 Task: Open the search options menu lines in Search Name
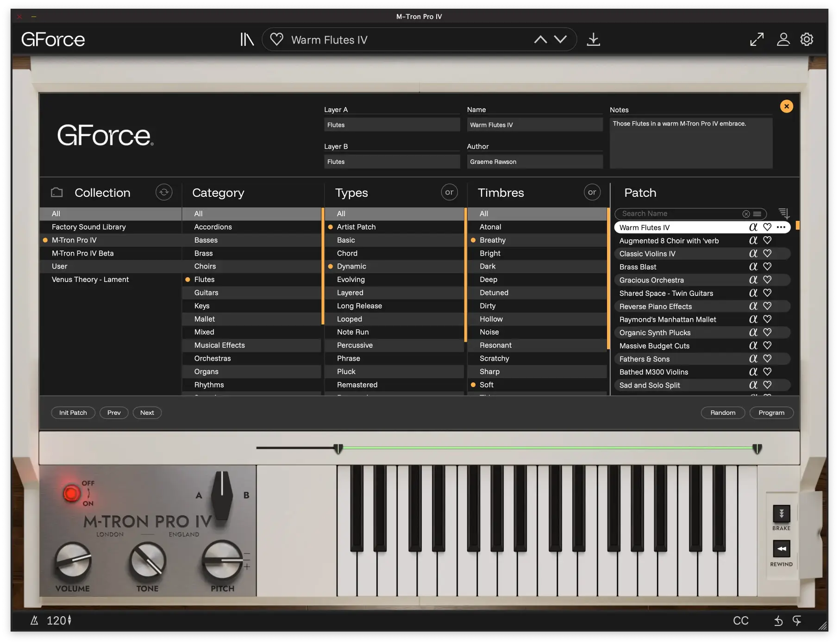click(x=757, y=214)
